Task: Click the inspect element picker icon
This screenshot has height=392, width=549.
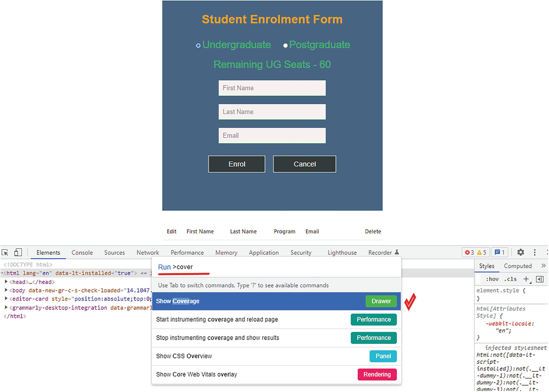Action: [x=5, y=253]
